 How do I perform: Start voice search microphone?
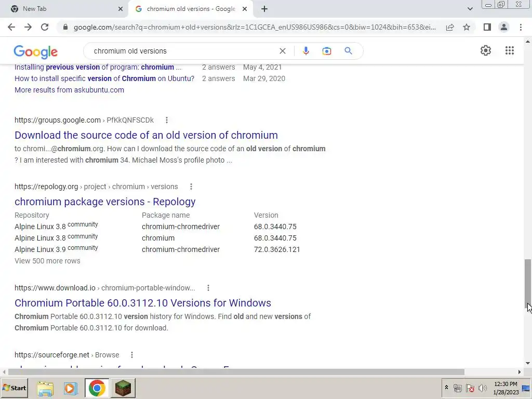[305, 51]
